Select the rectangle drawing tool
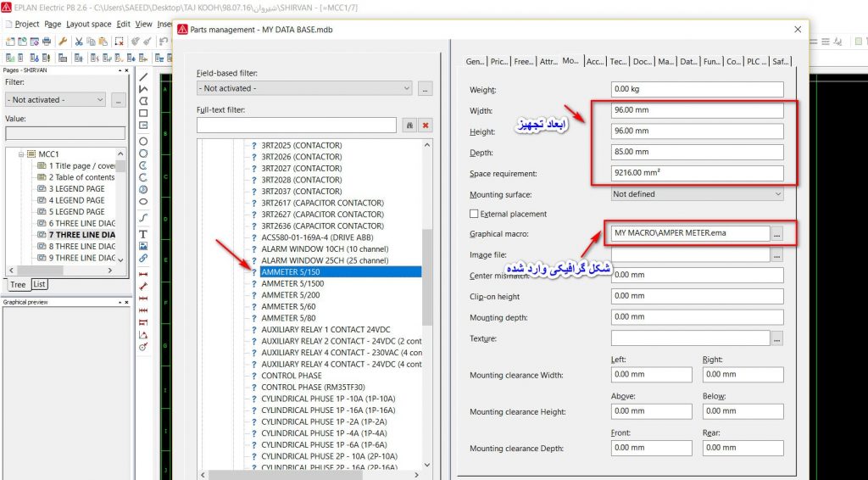Viewport: 868px width, 480px height. pos(143,113)
